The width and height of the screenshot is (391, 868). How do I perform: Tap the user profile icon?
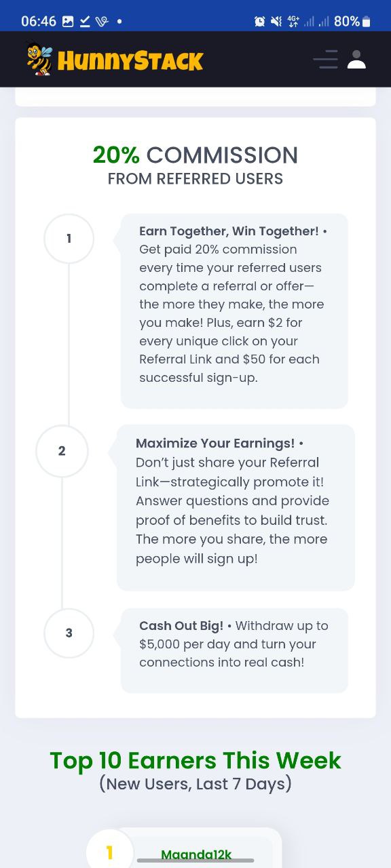[356, 60]
